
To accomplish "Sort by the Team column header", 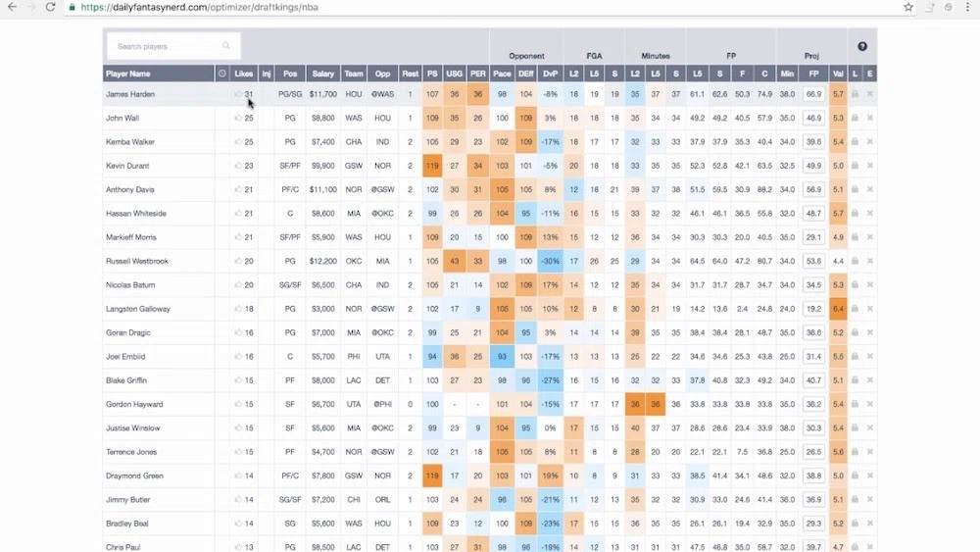I will click(354, 74).
